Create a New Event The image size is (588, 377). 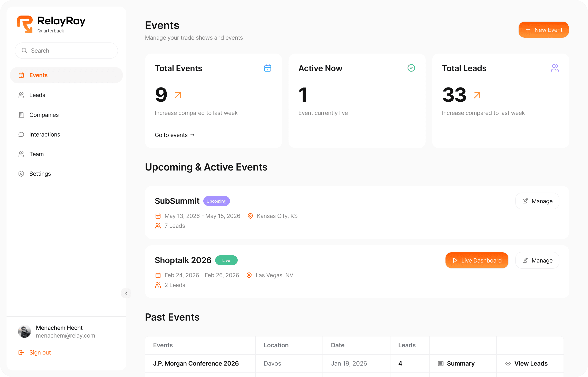pyautogui.click(x=543, y=30)
